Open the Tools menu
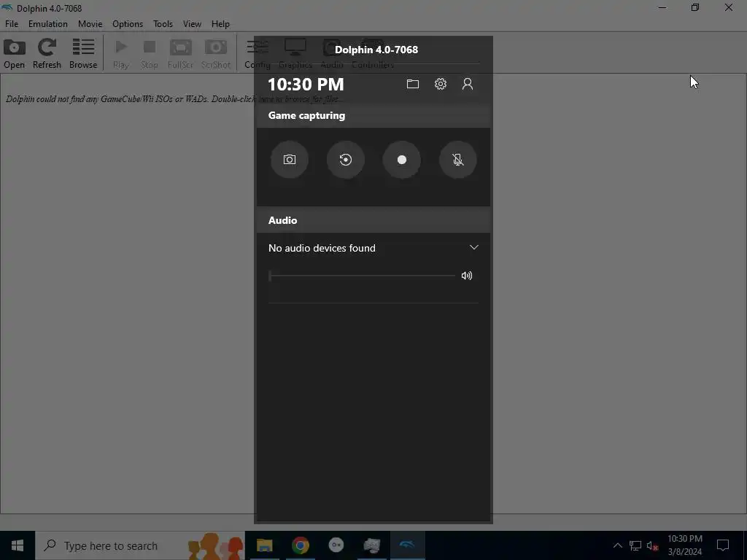Screen dimensions: 747x560 tap(163, 24)
